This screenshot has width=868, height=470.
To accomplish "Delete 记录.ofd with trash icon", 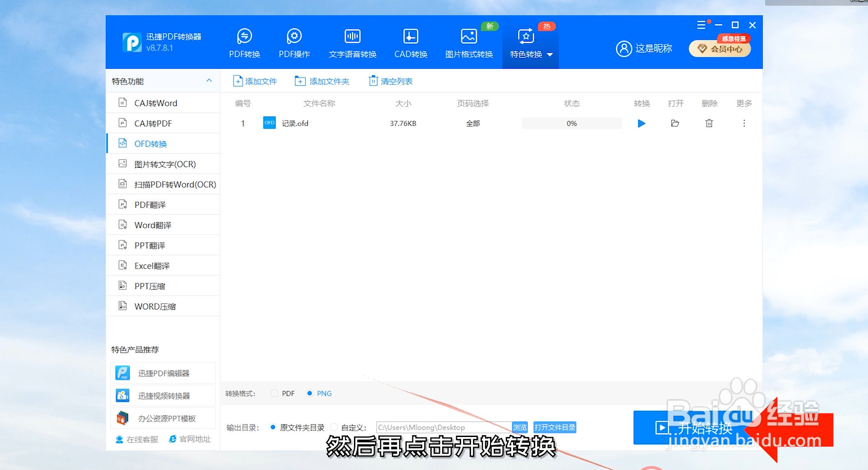I will pos(709,123).
